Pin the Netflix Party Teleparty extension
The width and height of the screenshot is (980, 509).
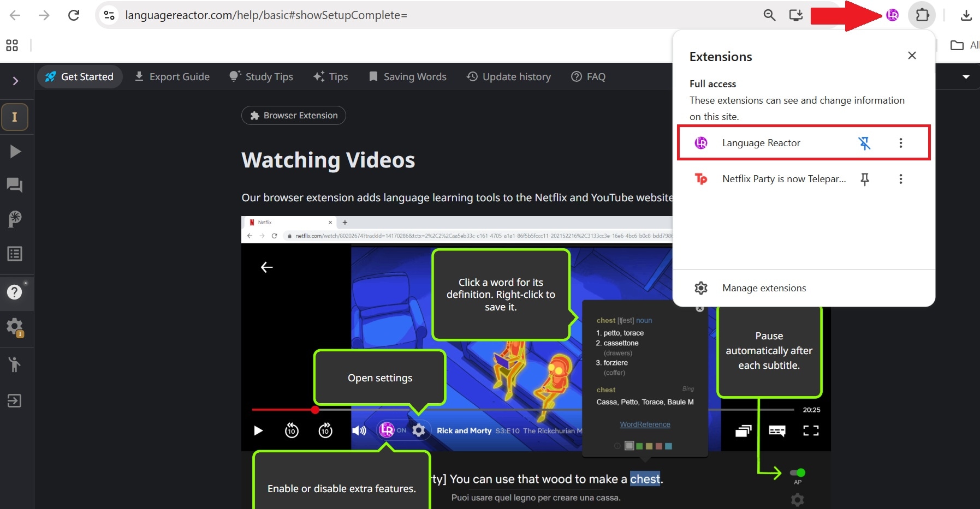pos(864,179)
